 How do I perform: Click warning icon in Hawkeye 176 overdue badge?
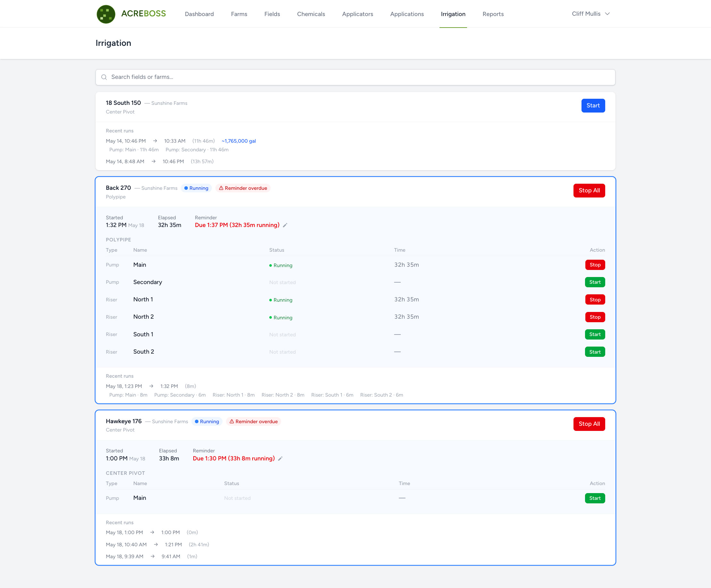(231, 421)
